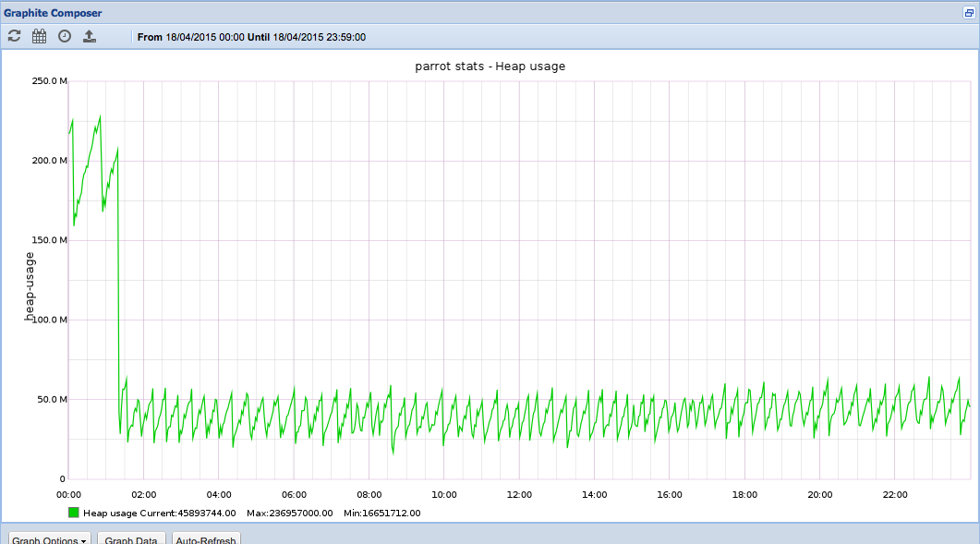
Task: Click the 'Heap usage Current:45893744.00' legend text
Action: tap(160, 513)
